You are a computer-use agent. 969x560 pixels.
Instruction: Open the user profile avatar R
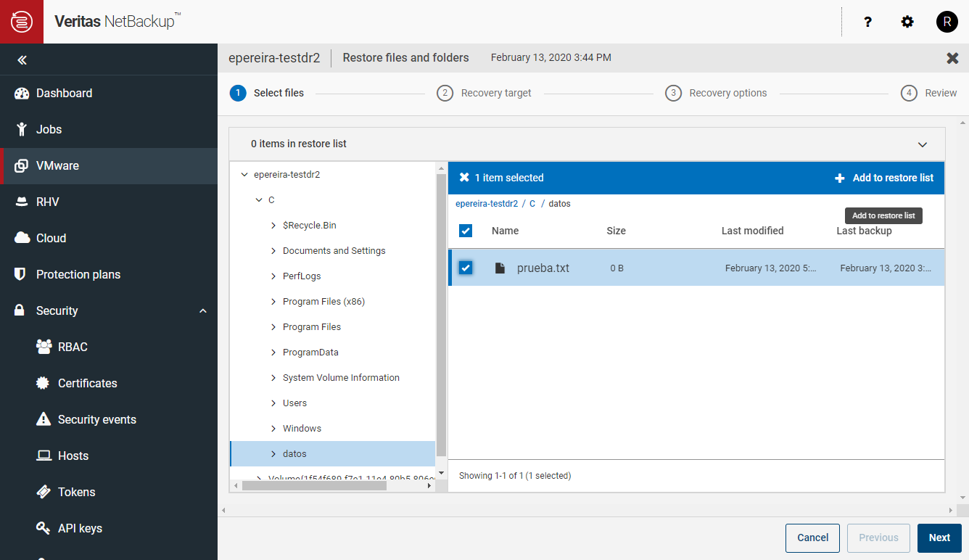(x=947, y=22)
